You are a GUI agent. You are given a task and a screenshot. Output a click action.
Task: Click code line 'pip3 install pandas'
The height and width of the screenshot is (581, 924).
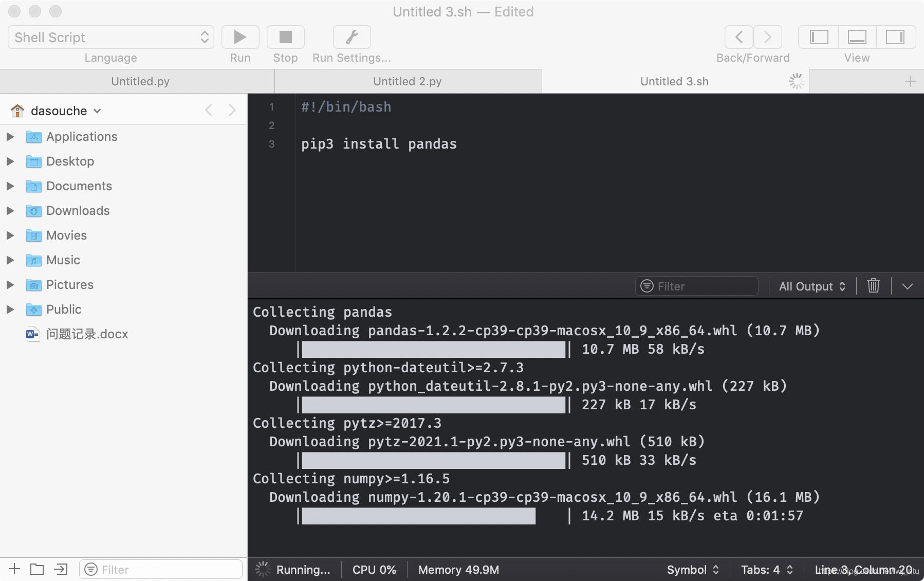pyautogui.click(x=379, y=144)
